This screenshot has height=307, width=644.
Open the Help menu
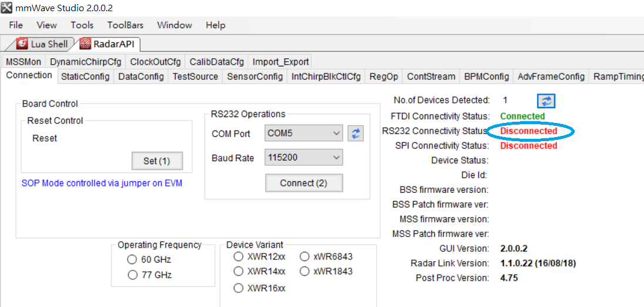point(216,25)
